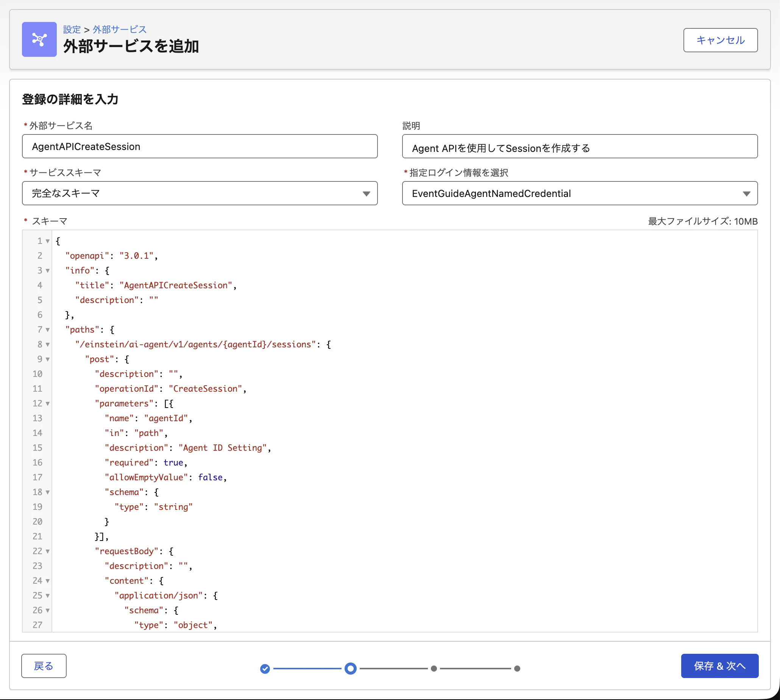Click the "in": "path" line
This screenshot has height=700, width=780.
coord(136,433)
